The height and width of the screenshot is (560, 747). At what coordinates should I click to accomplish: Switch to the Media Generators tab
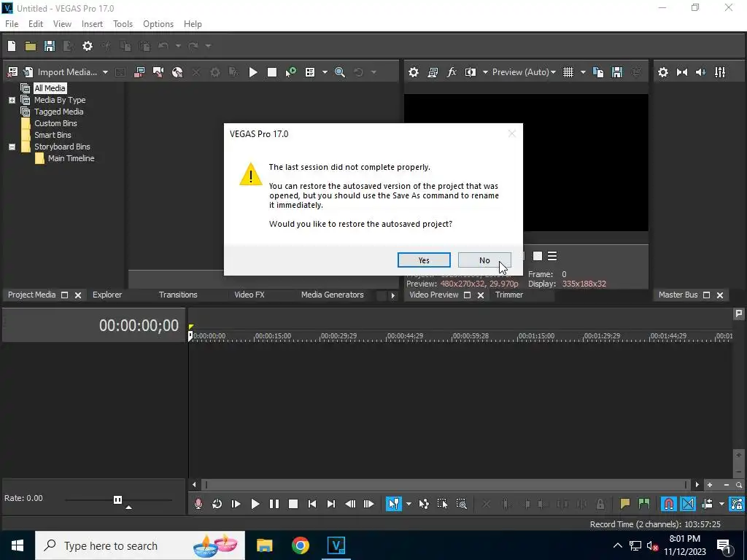(332, 295)
